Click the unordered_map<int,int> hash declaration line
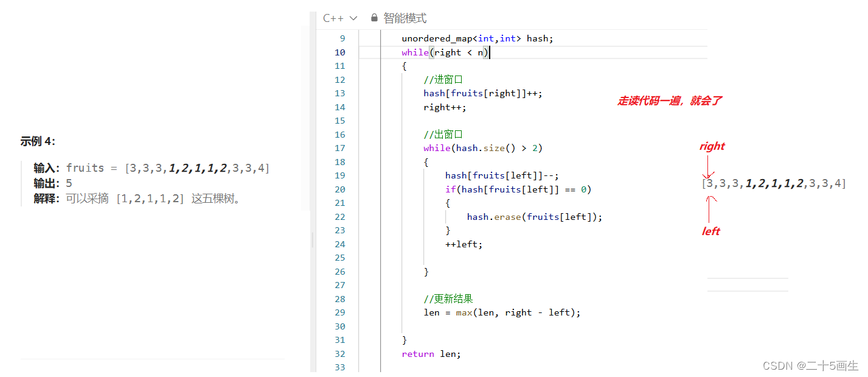The height and width of the screenshot is (377, 868). pyautogui.click(x=477, y=38)
